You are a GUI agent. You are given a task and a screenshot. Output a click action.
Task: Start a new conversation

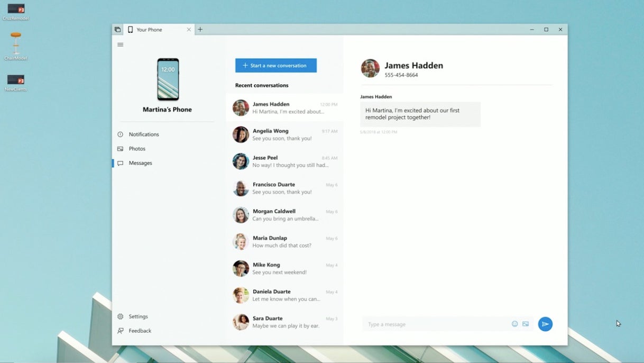(275, 65)
